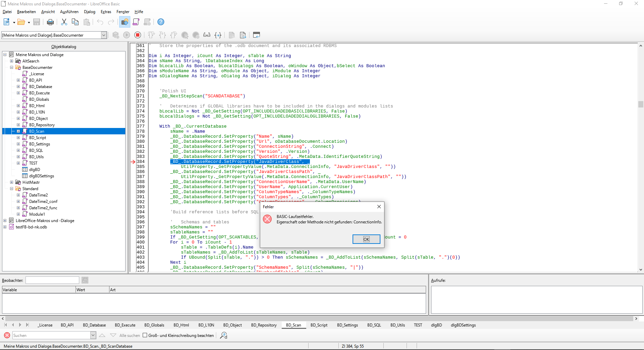Open the New document dropdown arrow
644x350 pixels.
14,22
